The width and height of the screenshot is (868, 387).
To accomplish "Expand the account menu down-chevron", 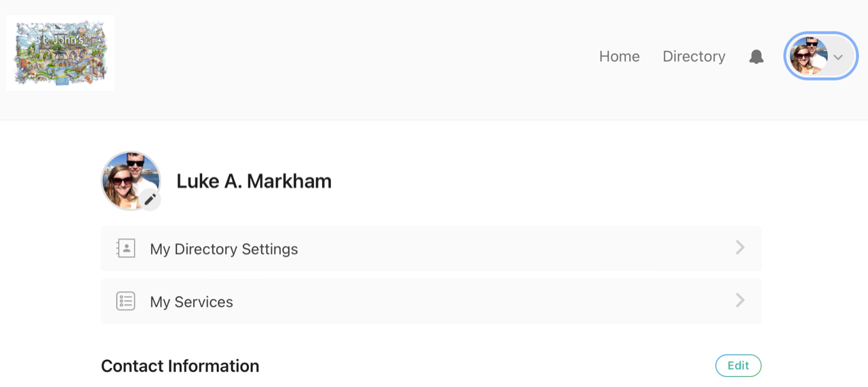I will pyautogui.click(x=838, y=57).
